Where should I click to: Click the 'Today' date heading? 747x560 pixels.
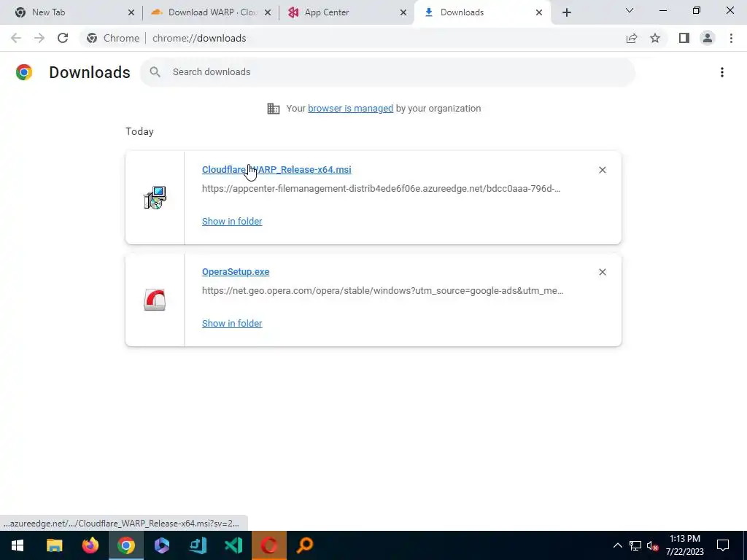[x=139, y=131]
